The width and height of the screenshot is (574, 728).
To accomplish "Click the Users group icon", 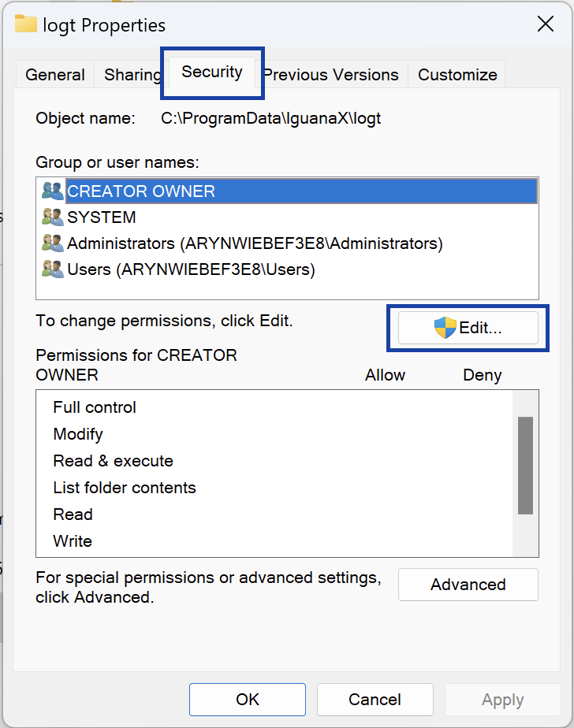I will coord(52,269).
